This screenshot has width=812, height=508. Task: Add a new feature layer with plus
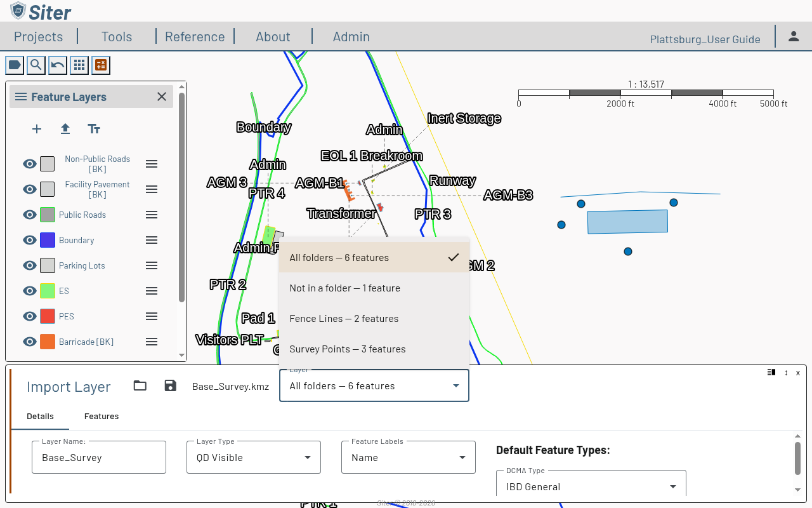pos(37,129)
